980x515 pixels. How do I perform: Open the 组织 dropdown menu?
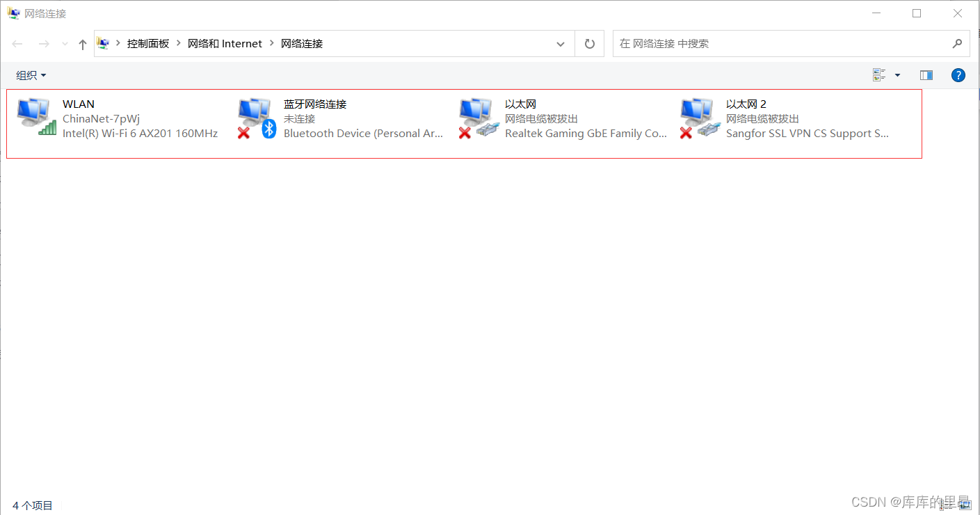30,74
